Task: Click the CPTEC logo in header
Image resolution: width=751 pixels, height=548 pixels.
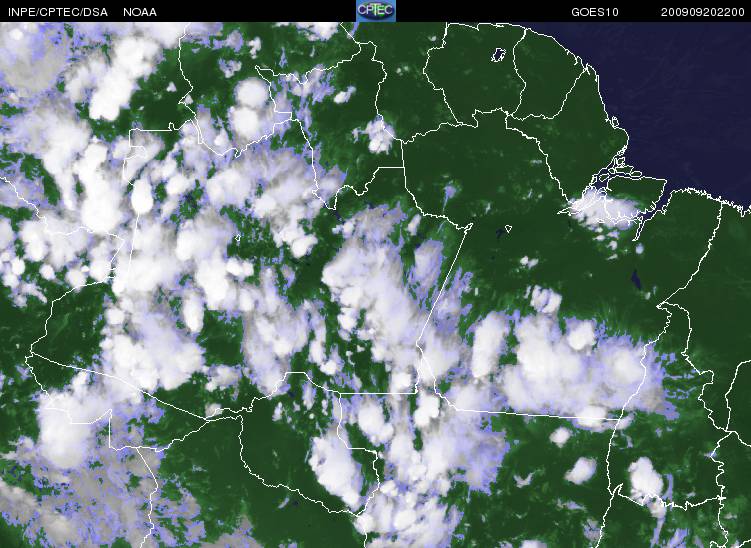Action: [x=376, y=11]
